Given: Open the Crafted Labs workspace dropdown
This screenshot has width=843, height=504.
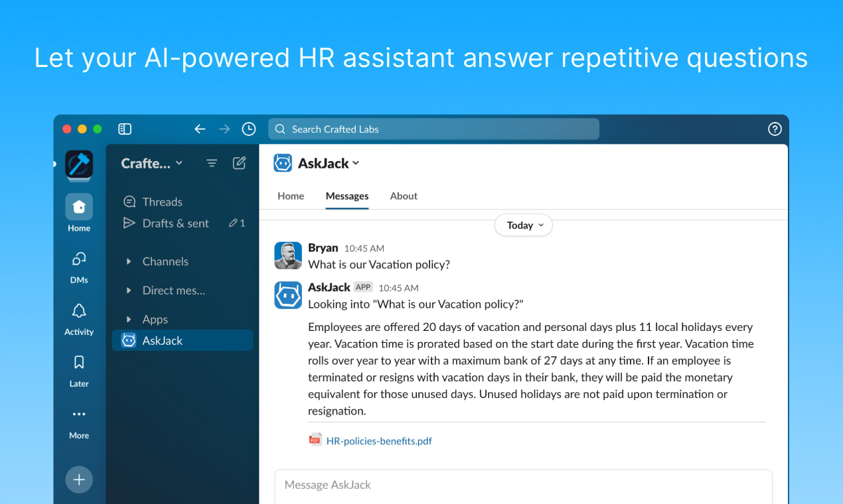Looking at the screenshot, I should [151, 163].
